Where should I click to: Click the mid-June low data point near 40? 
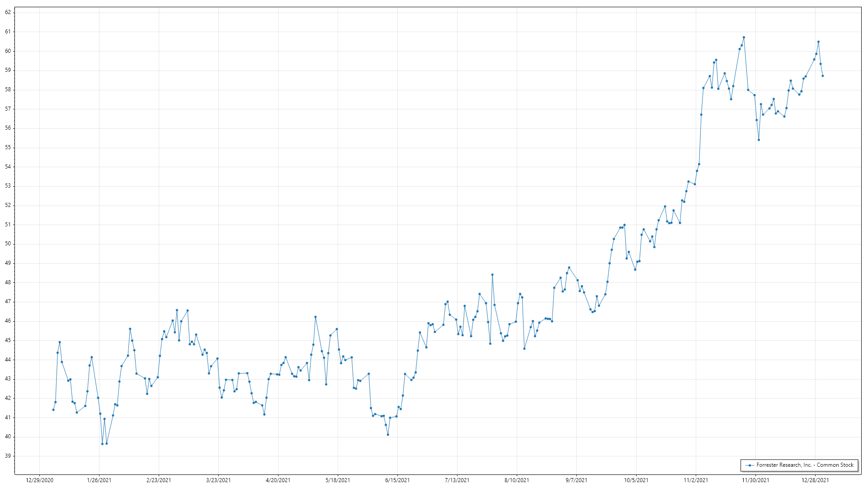(388, 435)
